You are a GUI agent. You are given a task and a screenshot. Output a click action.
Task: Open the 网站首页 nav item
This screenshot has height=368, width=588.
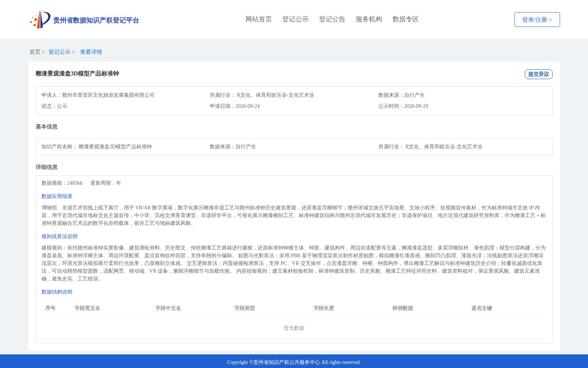259,19
